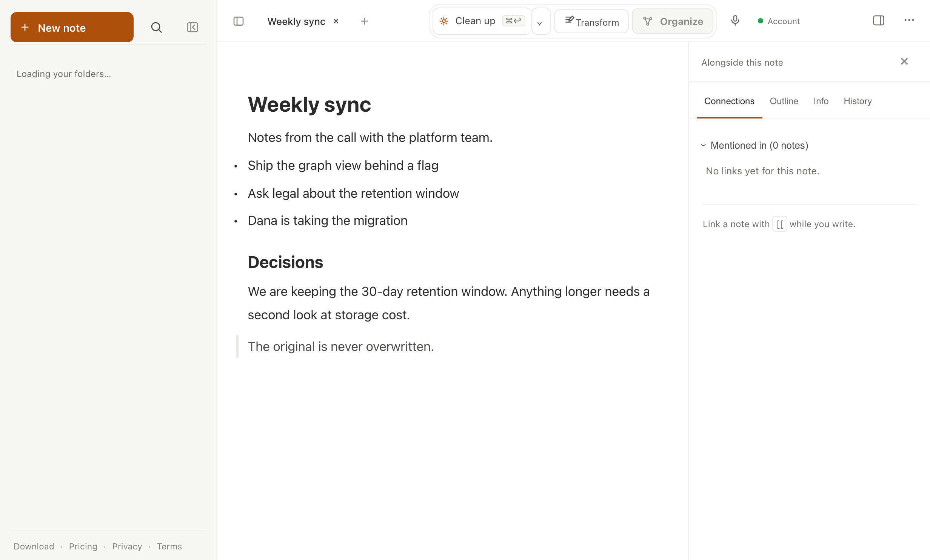This screenshot has height=560, width=930.
Task: Click the quote 'The original is never overwritten.'
Action: click(341, 347)
